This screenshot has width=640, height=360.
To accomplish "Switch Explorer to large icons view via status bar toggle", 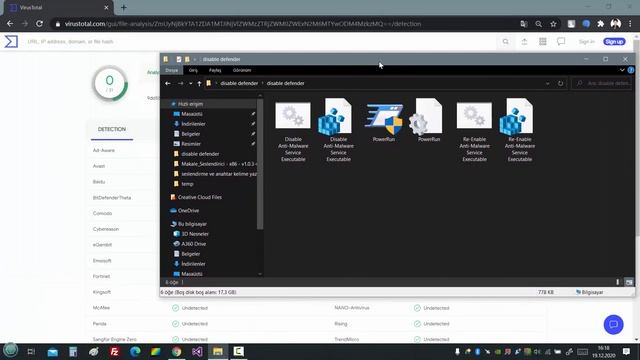I will point(629,282).
